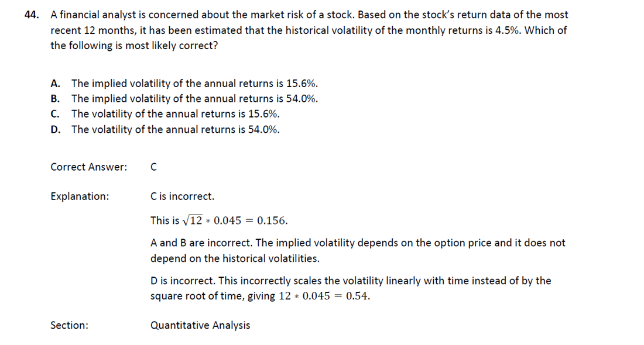Click the 'Section:' label
Viewport: 644px width, 345px height.
69,325
